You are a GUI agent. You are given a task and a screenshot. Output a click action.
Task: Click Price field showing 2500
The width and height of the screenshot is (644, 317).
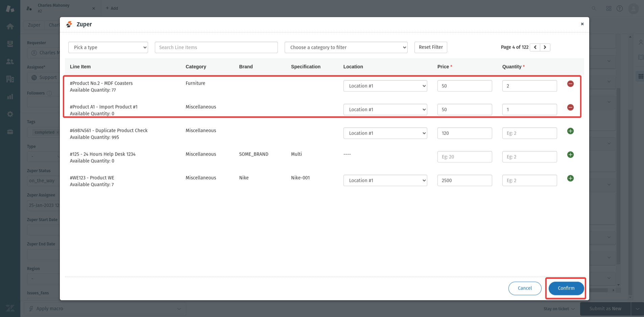(x=464, y=180)
